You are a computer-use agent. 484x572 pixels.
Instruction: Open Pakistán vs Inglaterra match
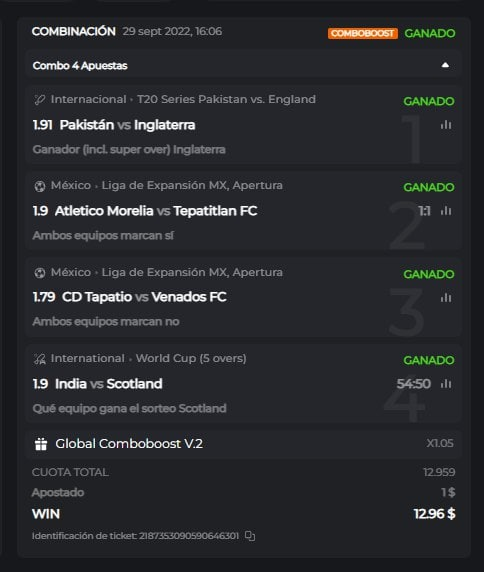tap(127, 125)
